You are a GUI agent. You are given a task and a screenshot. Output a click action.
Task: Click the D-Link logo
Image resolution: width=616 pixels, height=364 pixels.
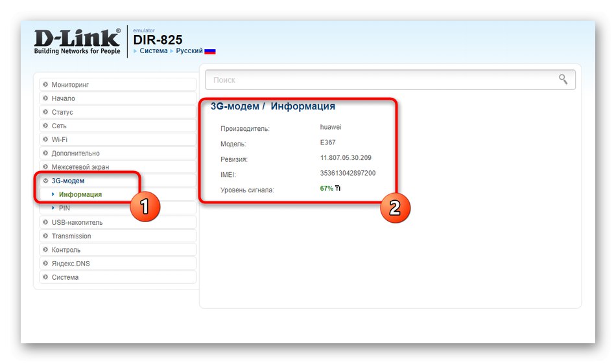click(77, 41)
